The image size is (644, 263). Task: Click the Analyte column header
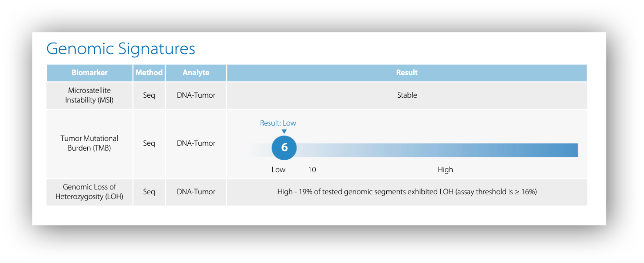tap(196, 73)
